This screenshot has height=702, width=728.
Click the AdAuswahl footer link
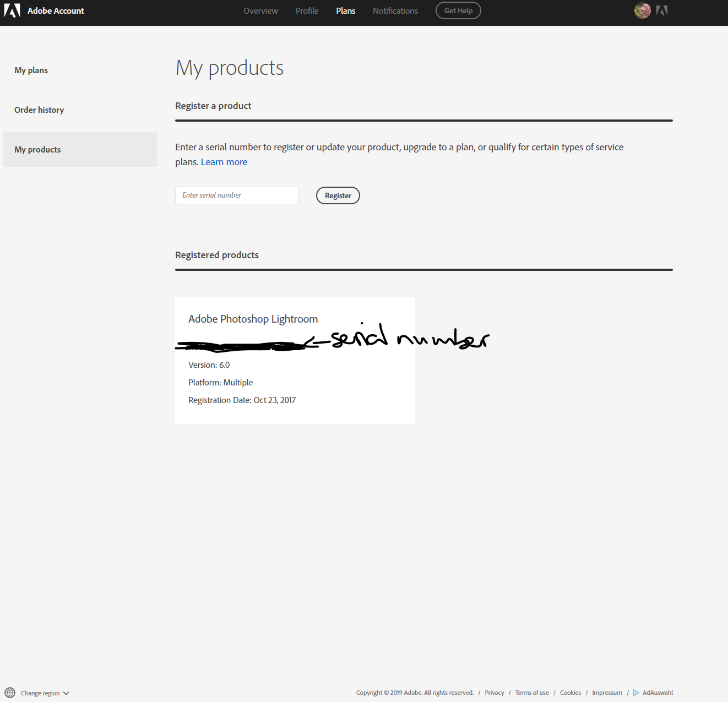pyautogui.click(x=658, y=693)
